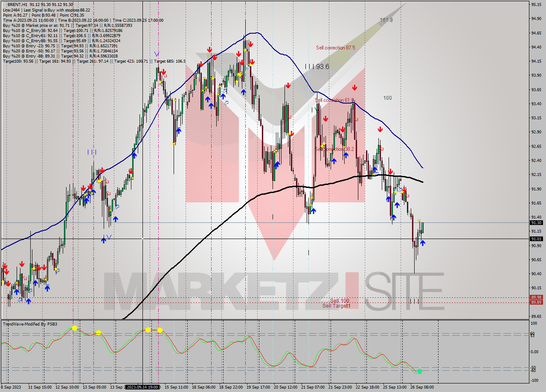Click the 95.15 price axis label
Image resolution: width=546 pixels, height=392 pixels.
coord(536,4)
